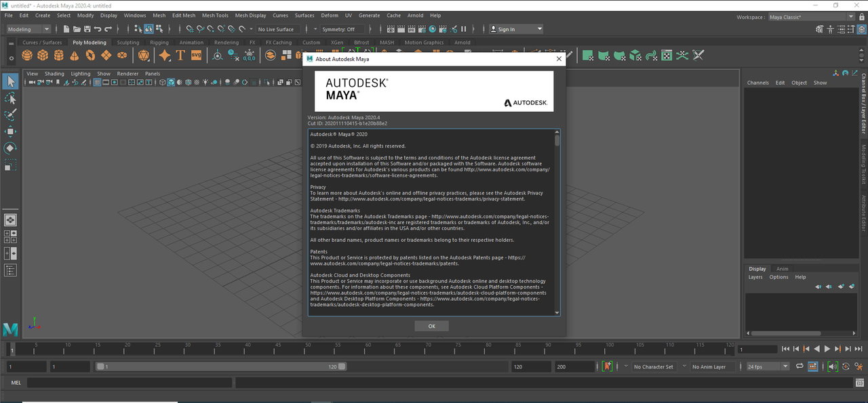Click the Polygon Cone shelf icon
This screenshot has width=868, height=403.
pos(75,55)
